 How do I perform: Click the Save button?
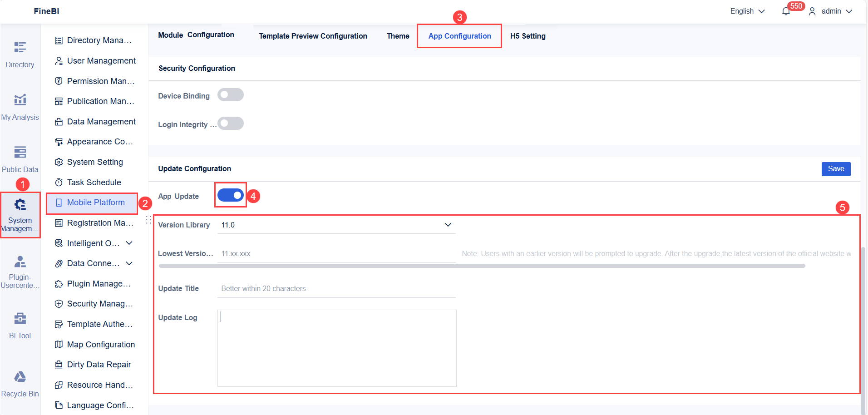pos(836,169)
